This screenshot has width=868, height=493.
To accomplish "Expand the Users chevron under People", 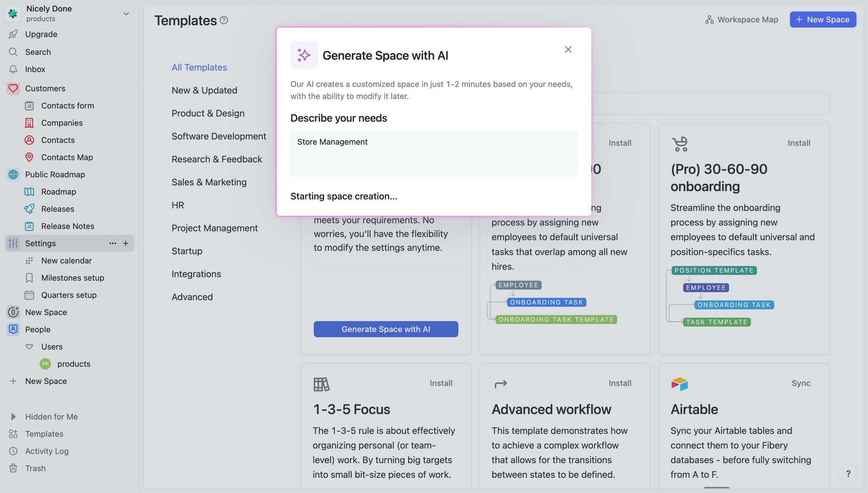I will 28,346.
